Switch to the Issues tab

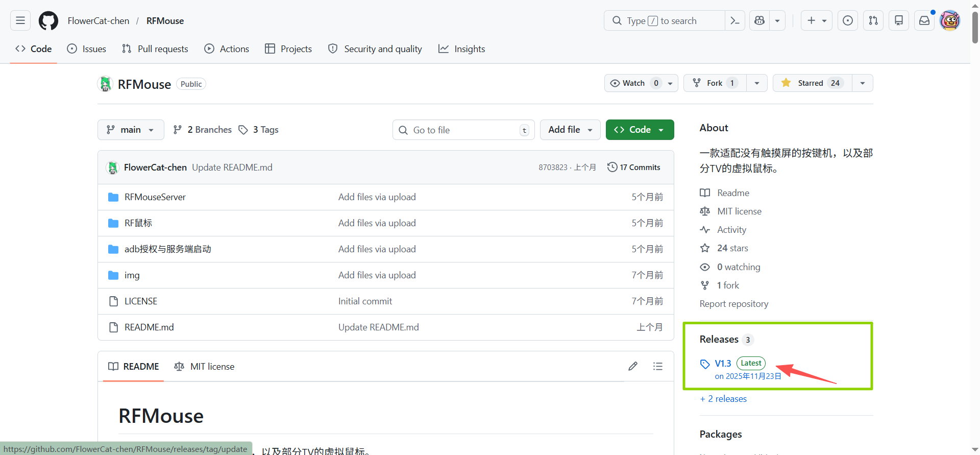tap(87, 49)
